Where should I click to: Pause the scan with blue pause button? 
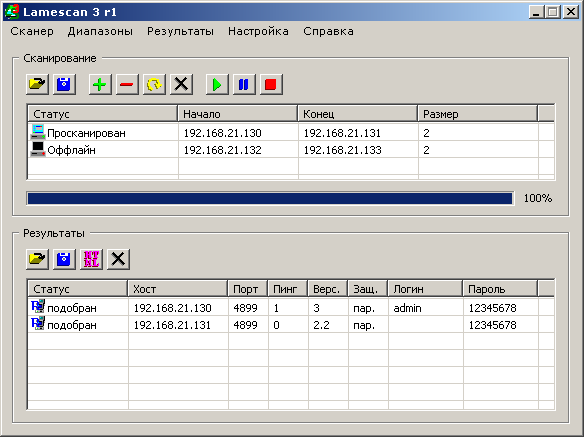(244, 84)
